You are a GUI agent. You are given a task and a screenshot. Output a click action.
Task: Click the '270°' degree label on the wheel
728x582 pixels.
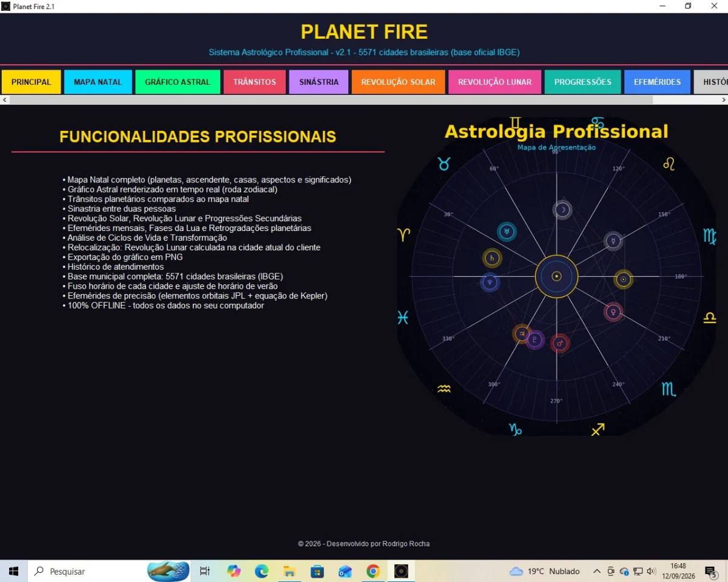click(556, 401)
